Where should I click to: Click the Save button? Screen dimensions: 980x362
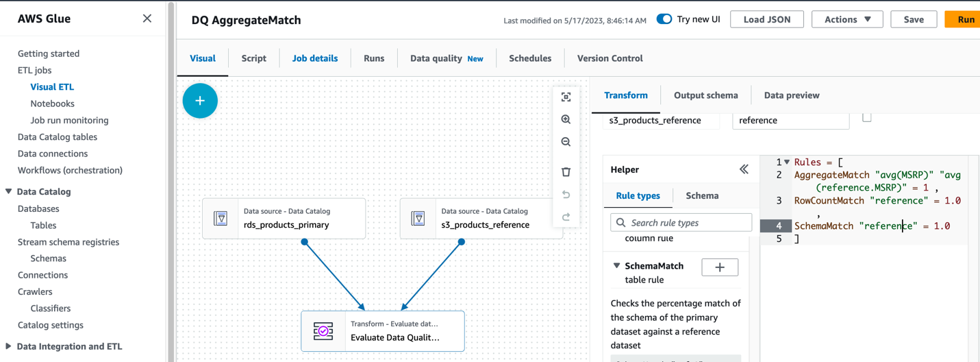click(914, 19)
